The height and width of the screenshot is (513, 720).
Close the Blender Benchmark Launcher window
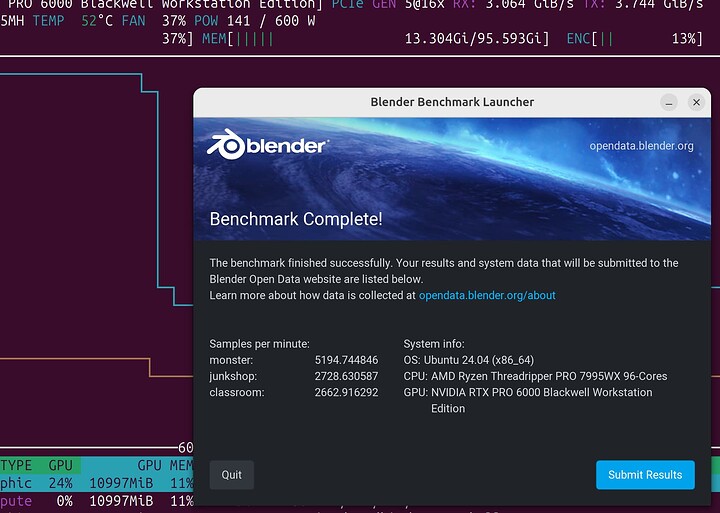pos(697,102)
